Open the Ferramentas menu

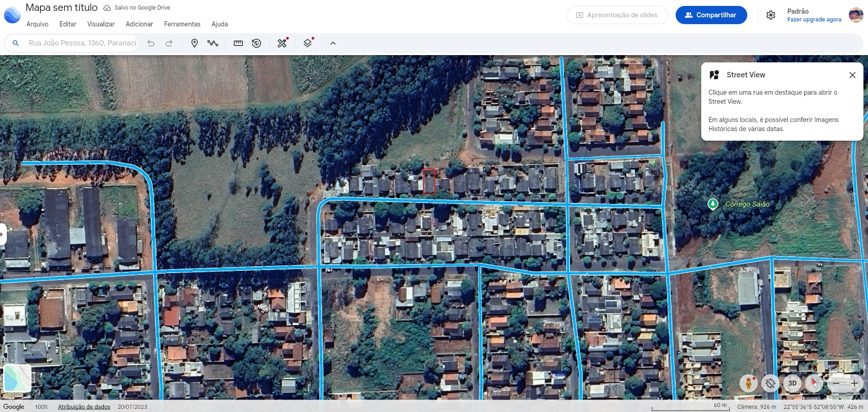tap(182, 24)
